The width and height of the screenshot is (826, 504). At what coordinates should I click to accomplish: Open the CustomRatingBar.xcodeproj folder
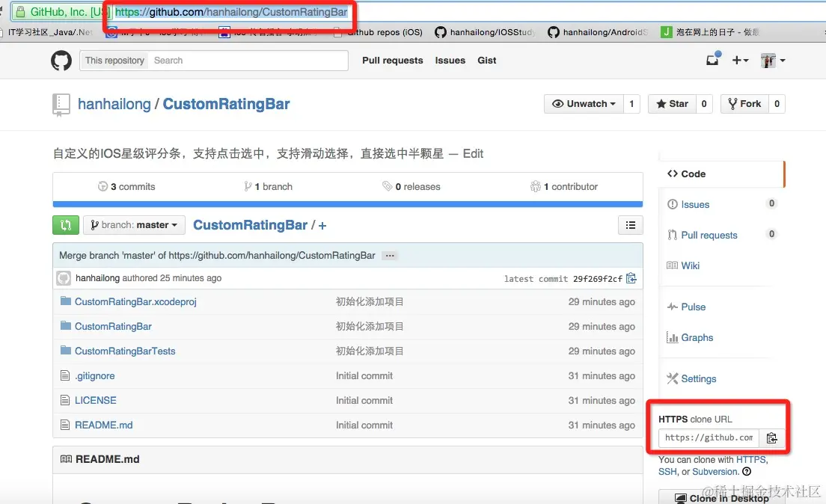point(135,302)
